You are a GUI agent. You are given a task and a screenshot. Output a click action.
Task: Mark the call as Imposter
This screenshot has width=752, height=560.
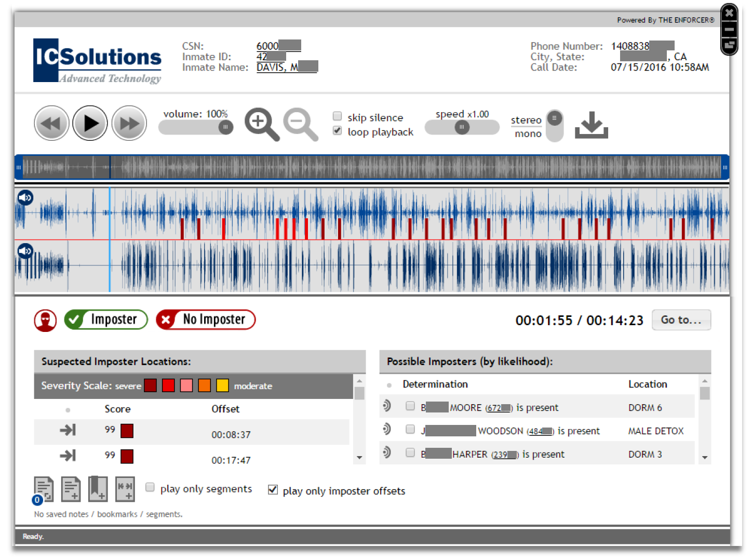click(x=106, y=319)
